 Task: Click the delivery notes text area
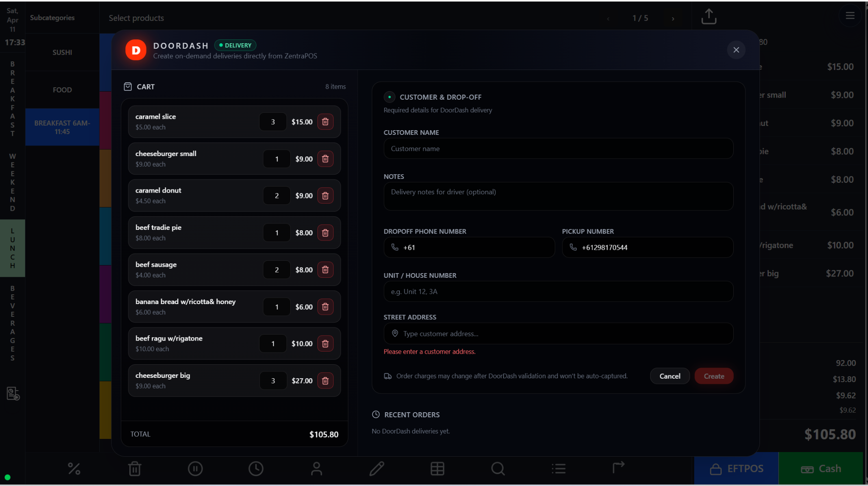click(x=558, y=196)
